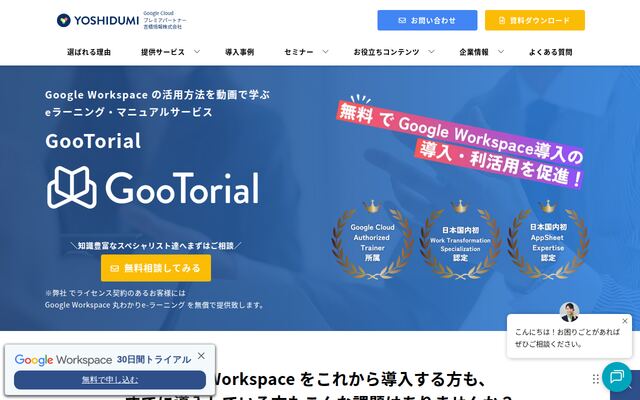Click the chat greeting message こんにちは

click(567, 338)
